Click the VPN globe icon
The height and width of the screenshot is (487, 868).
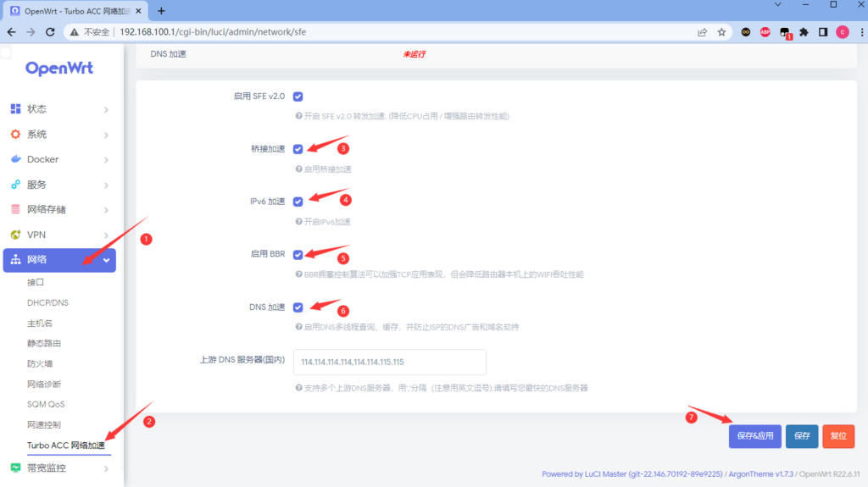click(15, 235)
